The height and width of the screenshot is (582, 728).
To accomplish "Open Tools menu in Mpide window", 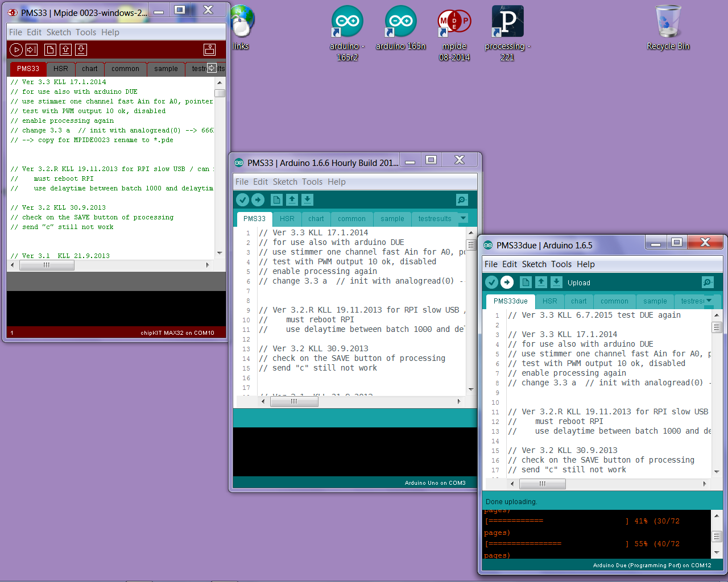I will [x=86, y=32].
